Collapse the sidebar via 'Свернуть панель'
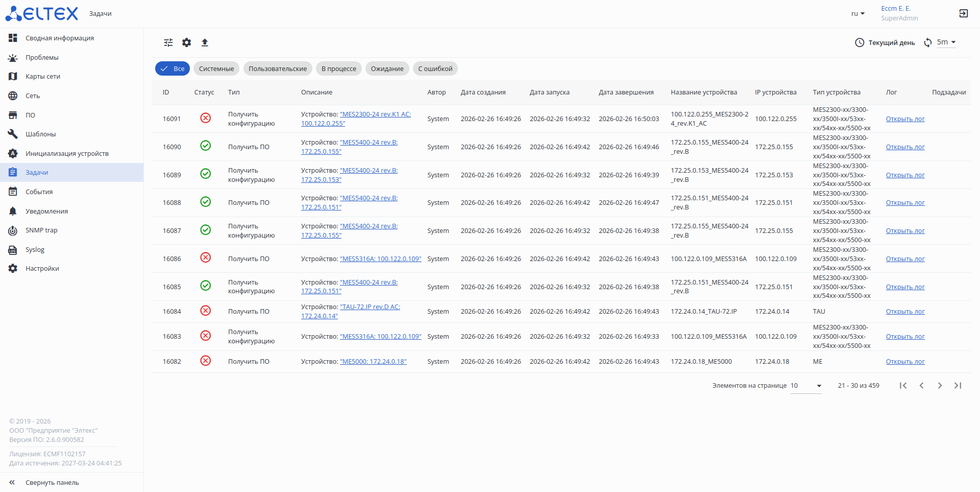 [52, 483]
